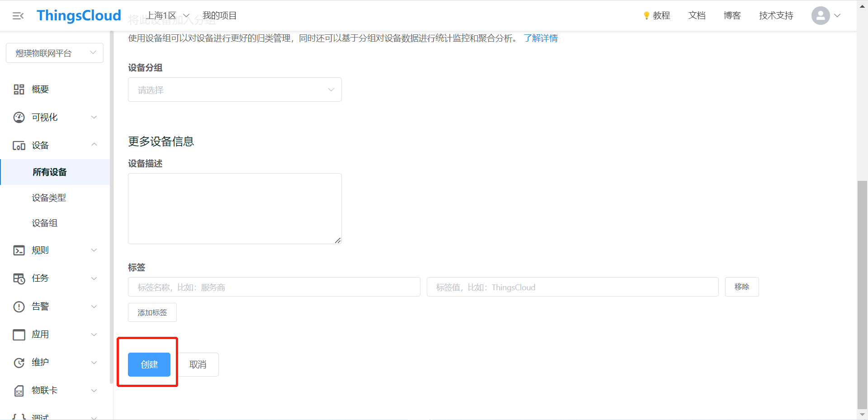The height and width of the screenshot is (420, 868).
Task: Click the 概要 dashboard icon
Action: [19, 90]
